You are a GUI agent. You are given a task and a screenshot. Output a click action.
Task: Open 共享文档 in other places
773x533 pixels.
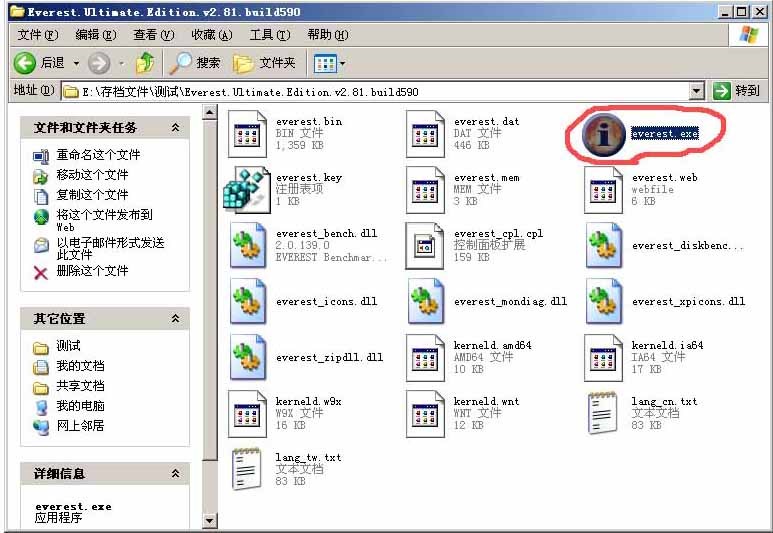pyautogui.click(x=80, y=386)
